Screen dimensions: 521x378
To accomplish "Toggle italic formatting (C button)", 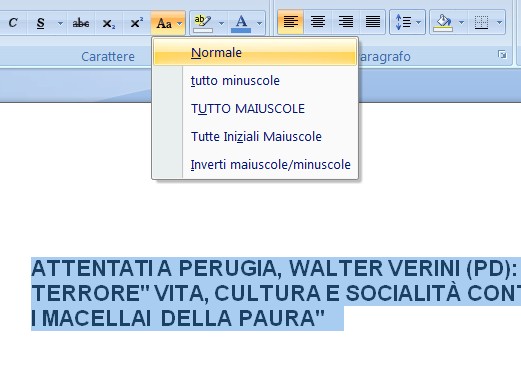I will (13, 23).
